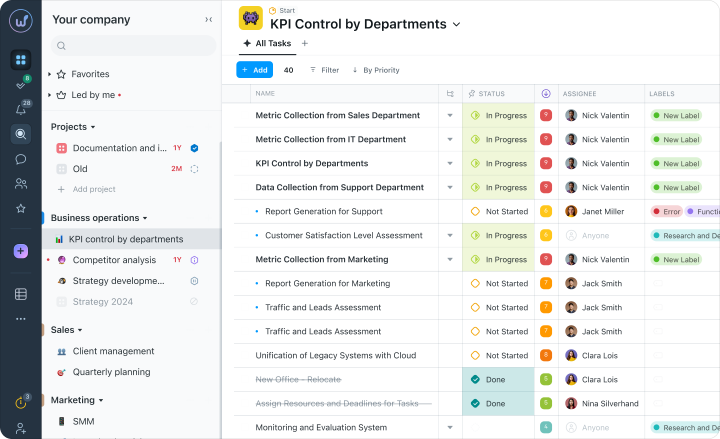Open the timer icon with badge 3
Viewport: 720px width, 439px height.
22,402
